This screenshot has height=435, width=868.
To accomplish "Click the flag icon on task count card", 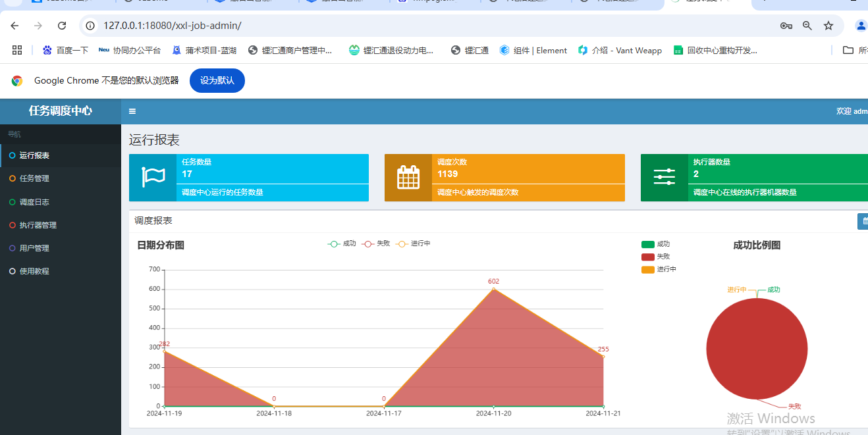I will pyautogui.click(x=153, y=178).
